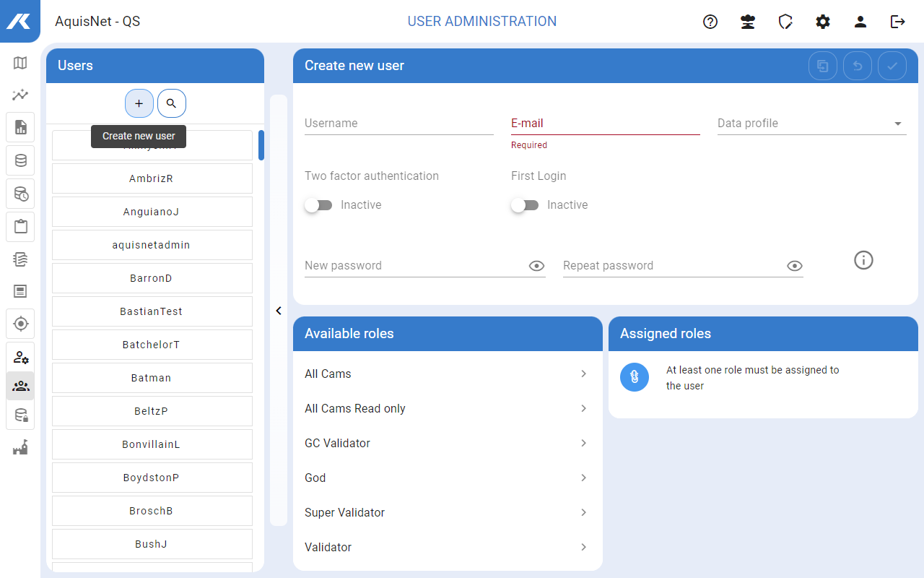Open the settings gear icon
The image size is (924, 578).
click(823, 22)
